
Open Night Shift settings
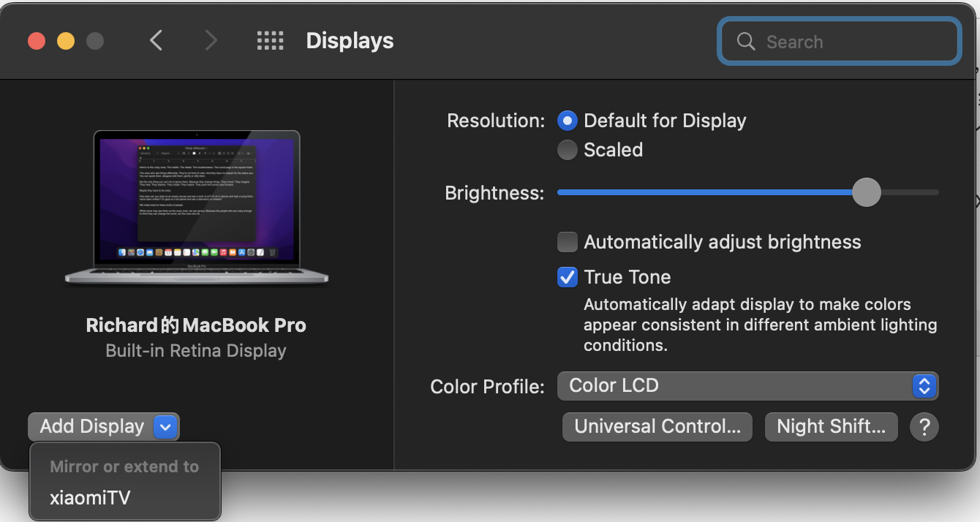[831, 427]
